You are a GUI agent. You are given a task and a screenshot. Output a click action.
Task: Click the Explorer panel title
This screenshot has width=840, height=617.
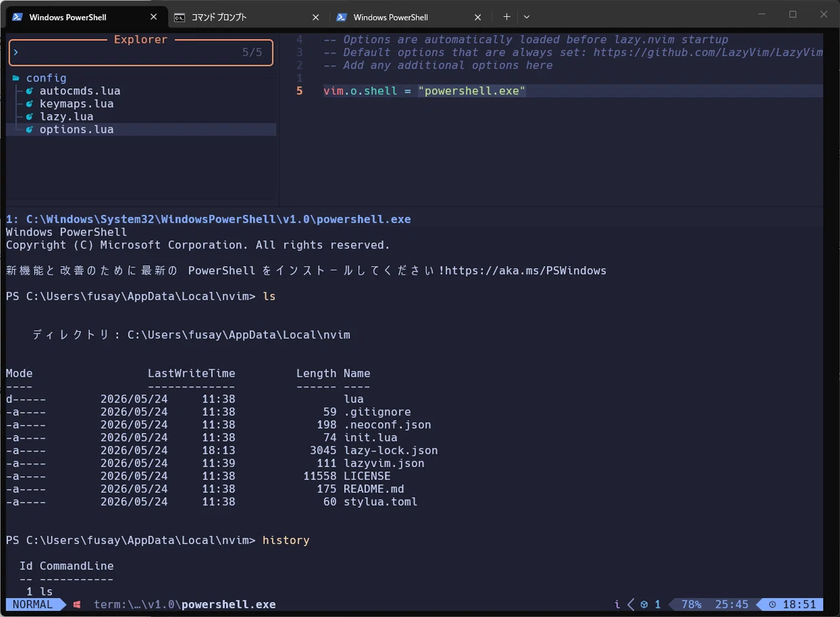point(141,40)
